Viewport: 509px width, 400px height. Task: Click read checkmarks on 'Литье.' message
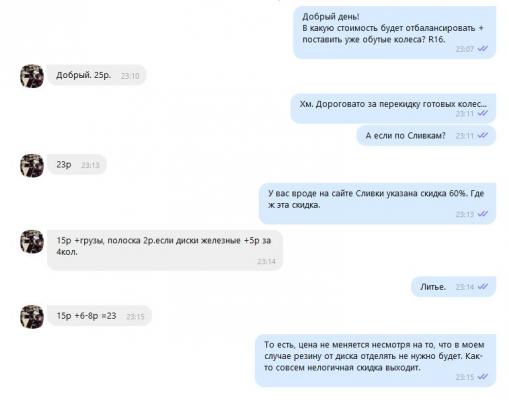[482, 286]
